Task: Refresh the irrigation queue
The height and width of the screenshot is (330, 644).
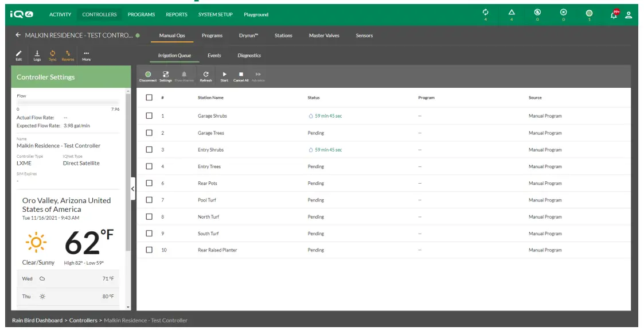Action: (x=205, y=75)
